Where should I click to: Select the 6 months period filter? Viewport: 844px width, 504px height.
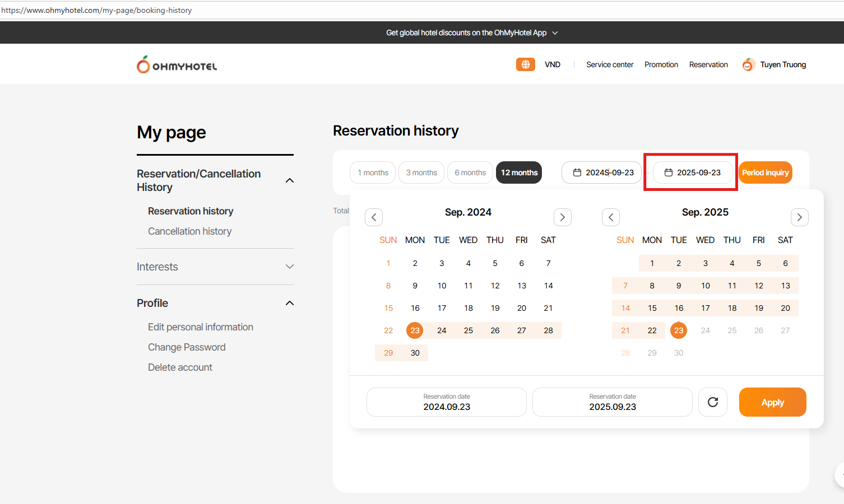pos(470,172)
